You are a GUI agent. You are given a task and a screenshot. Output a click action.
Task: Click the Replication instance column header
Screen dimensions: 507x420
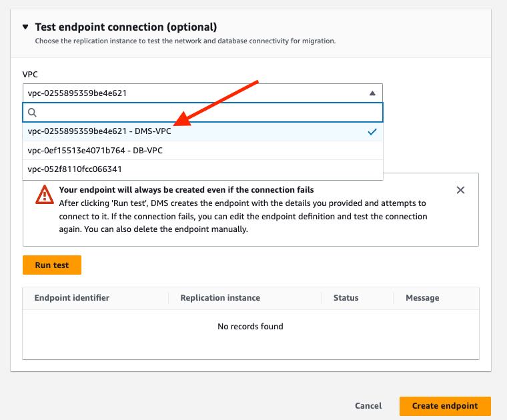click(x=220, y=298)
